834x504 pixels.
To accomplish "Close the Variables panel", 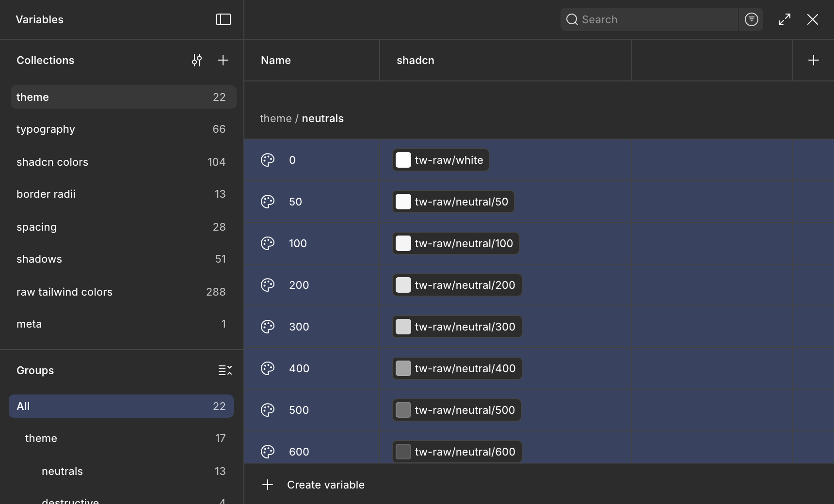I will click(x=813, y=19).
